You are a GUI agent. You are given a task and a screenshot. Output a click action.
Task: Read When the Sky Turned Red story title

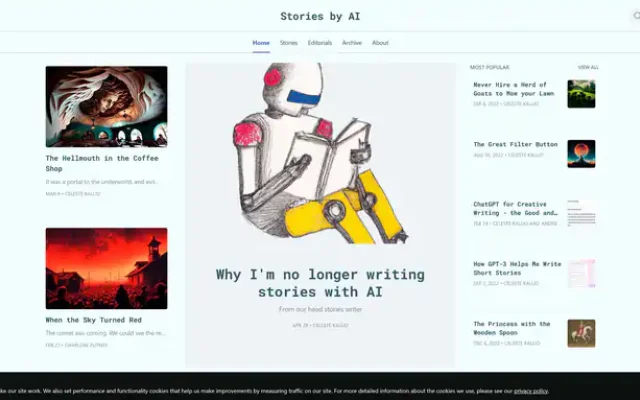(93, 320)
